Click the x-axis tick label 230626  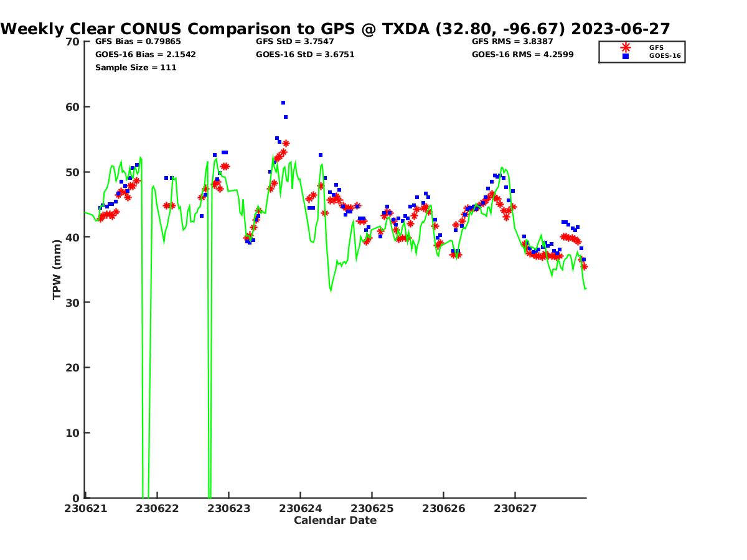(444, 508)
